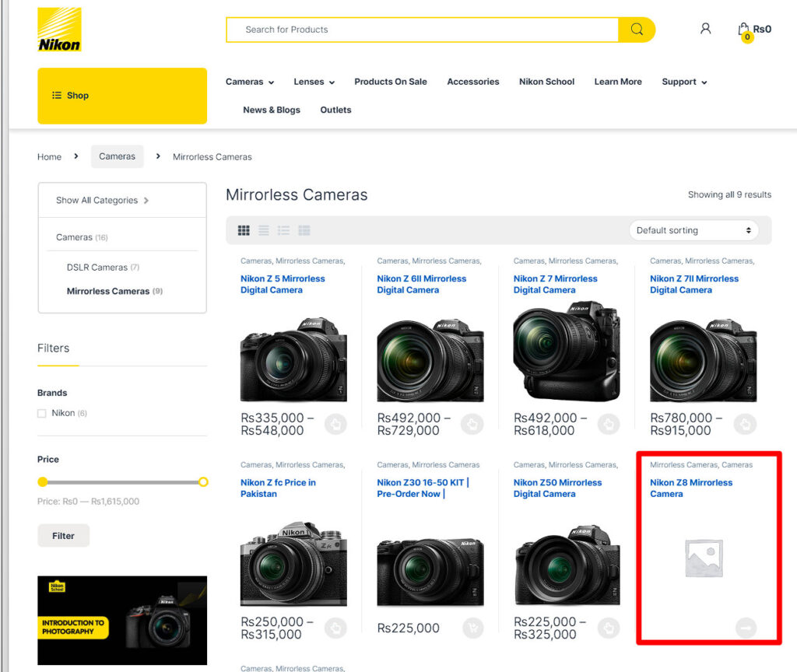Screen dimensions: 797x672
Task: Open News & Blogs menu item
Action: pyautogui.click(x=272, y=110)
